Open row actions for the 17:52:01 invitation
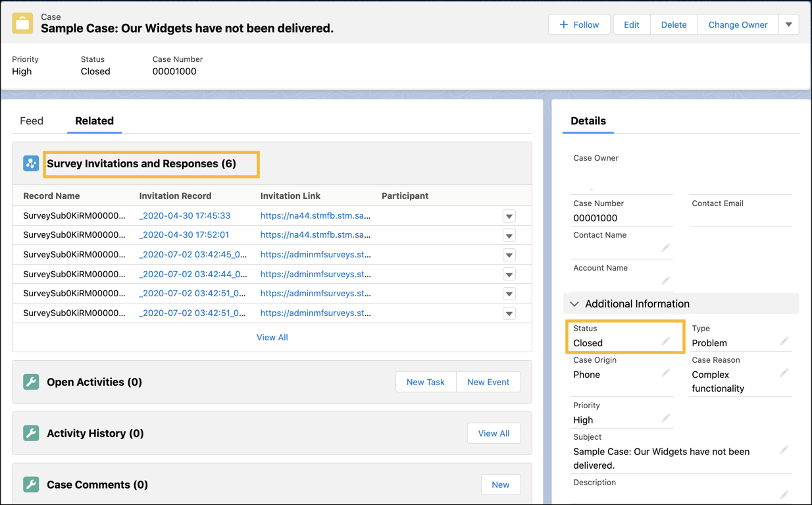 click(509, 235)
